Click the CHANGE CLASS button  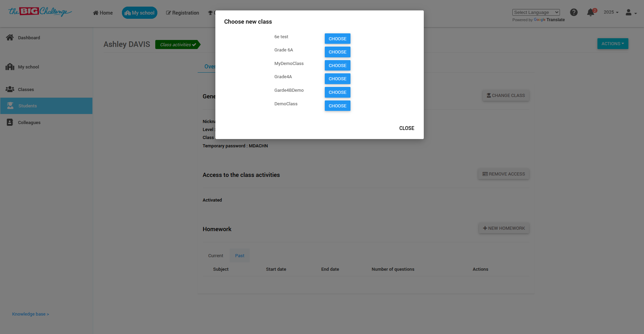[506, 96]
